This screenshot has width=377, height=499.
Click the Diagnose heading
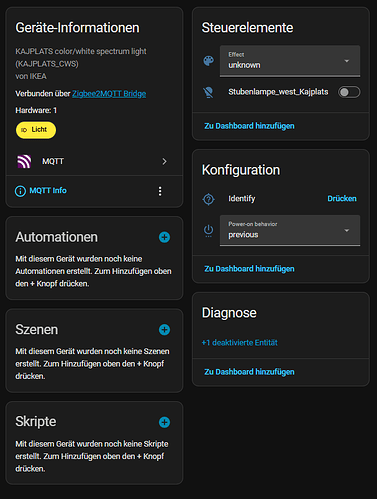coord(229,313)
